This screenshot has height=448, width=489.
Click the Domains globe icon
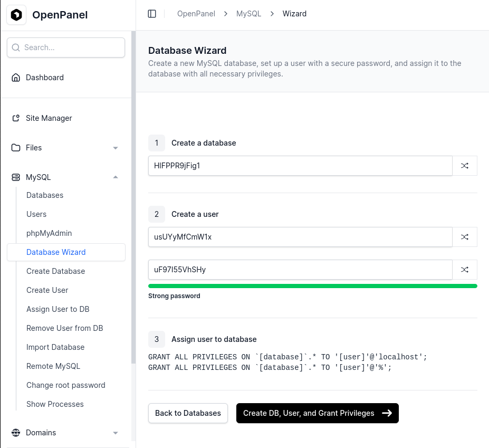click(x=16, y=433)
